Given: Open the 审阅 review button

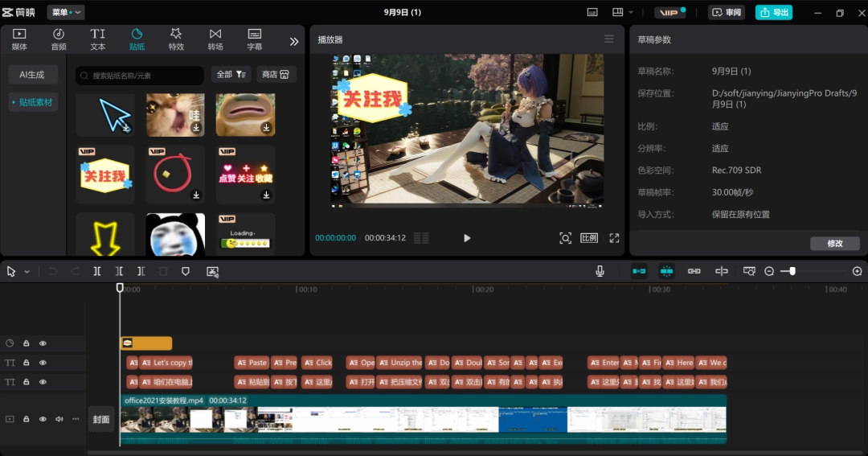Looking at the screenshot, I should pyautogui.click(x=727, y=12).
